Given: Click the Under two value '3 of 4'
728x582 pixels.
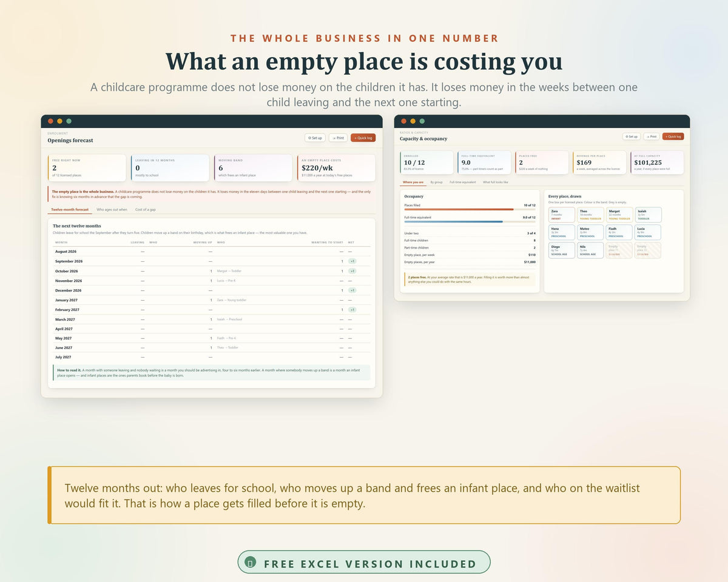Looking at the screenshot, I should point(531,233).
